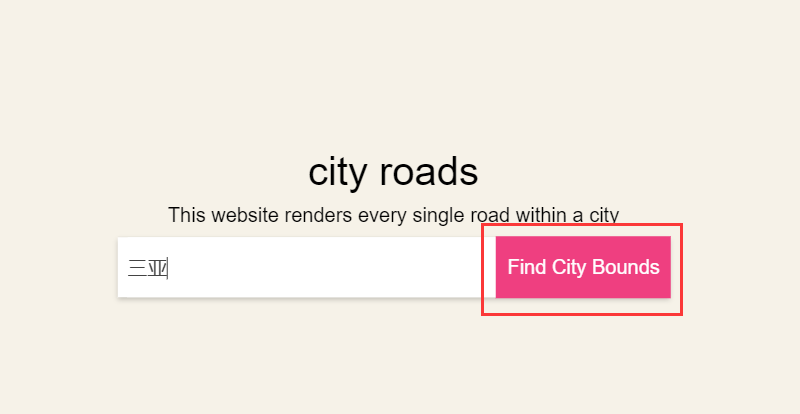Click the word 'city' in the title
Viewport: 800px width, 414px height.
pos(337,174)
